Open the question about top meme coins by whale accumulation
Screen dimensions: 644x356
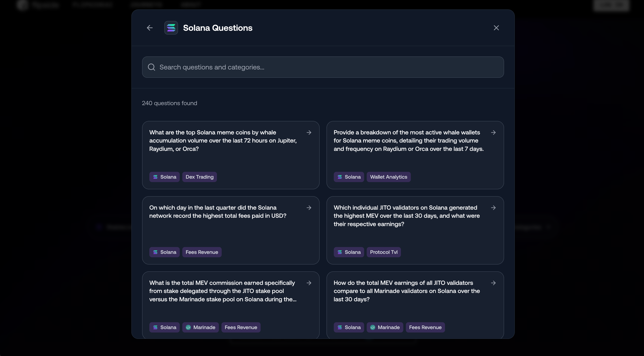point(223,141)
